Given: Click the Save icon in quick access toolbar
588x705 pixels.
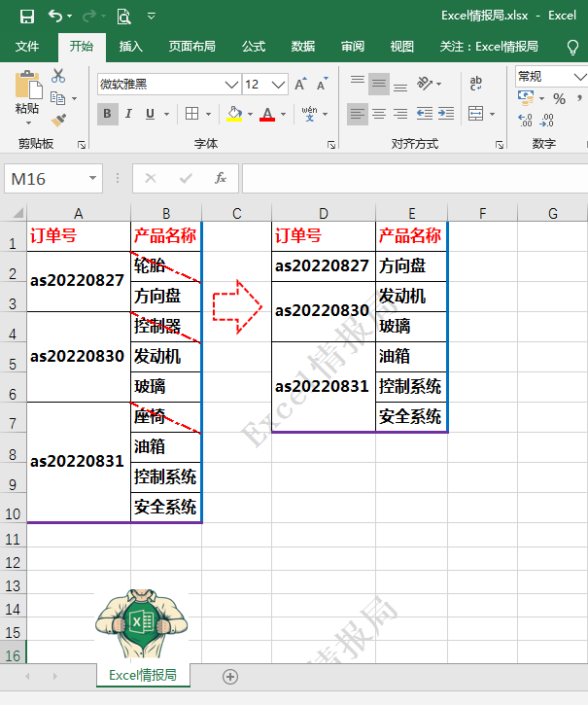Looking at the screenshot, I should click(26, 16).
